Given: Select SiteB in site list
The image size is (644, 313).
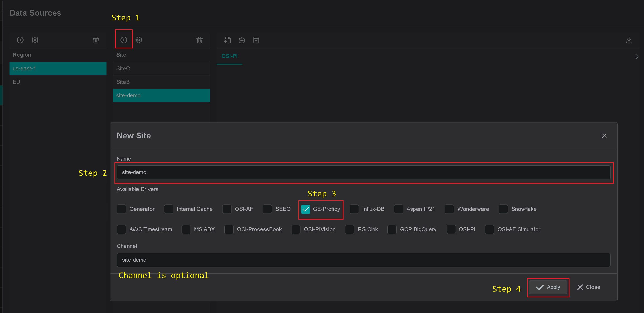Looking at the screenshot, I should pos(161,82).
